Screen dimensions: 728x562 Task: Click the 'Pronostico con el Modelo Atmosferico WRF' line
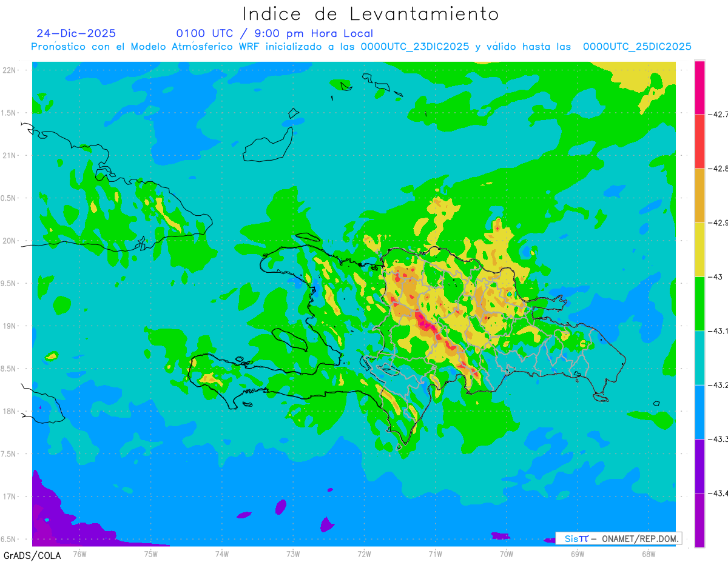click(x=361, y=47)
